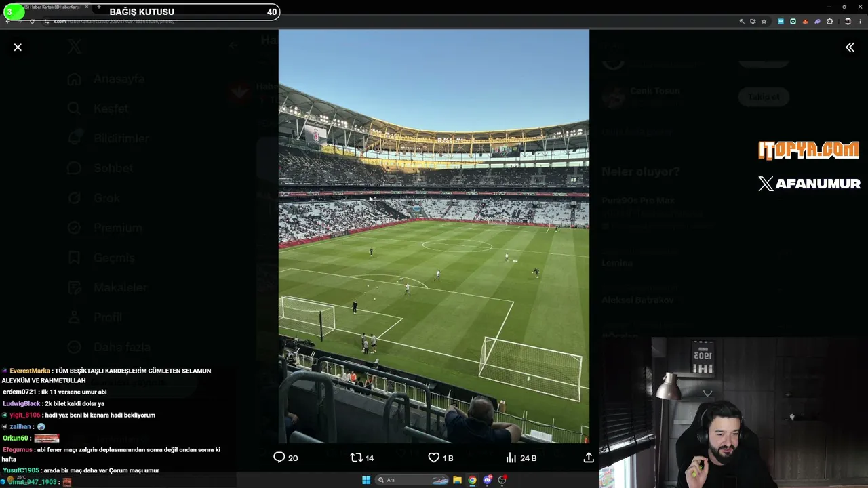This screenshot has width=868, height=488.
Task: Collapse the side panel with double chevron
Action: click(850, 47)
